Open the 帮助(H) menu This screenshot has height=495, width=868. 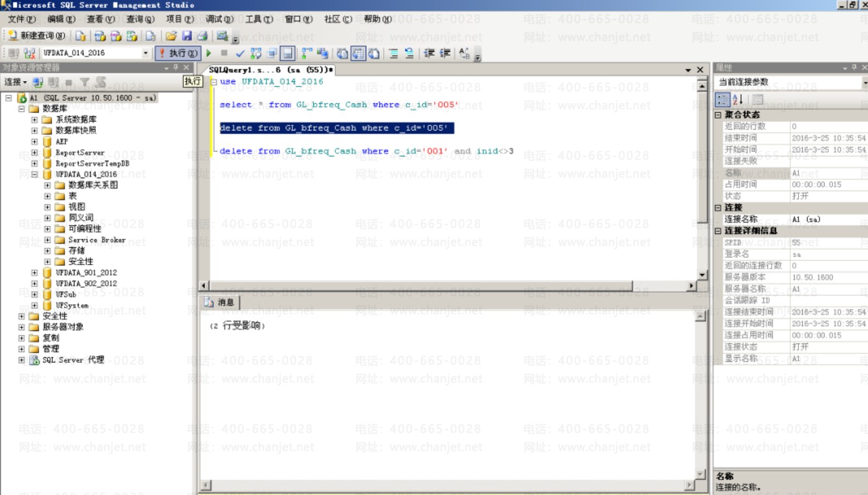[x=377, y=19]
